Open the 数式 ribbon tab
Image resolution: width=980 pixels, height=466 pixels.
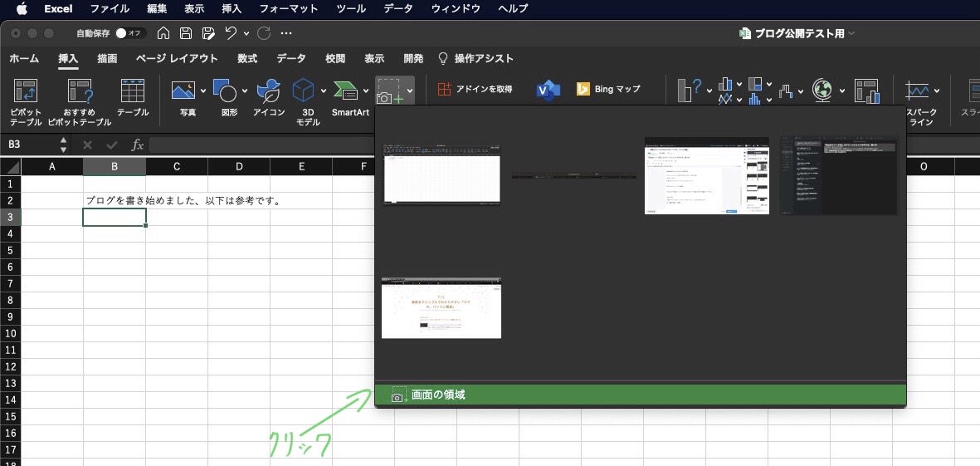(x=247, y=59)
